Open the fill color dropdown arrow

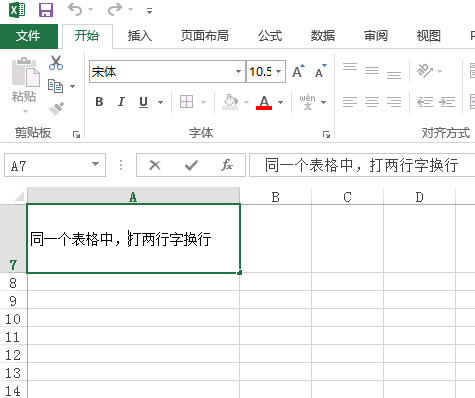pos(247,102)
